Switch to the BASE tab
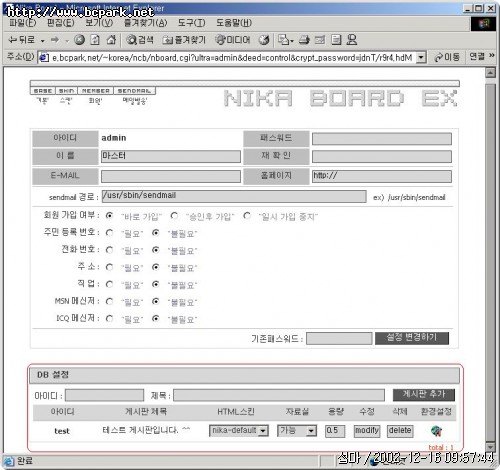Image resolution: width=500 pixels, height=470 pixels. click(x=43, y=91)
